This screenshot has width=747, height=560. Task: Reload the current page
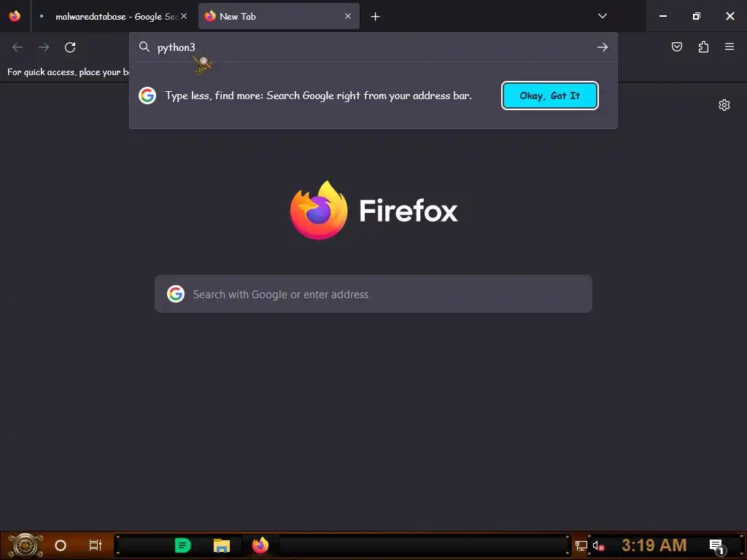pyautogui.click(x=70, y=47)
